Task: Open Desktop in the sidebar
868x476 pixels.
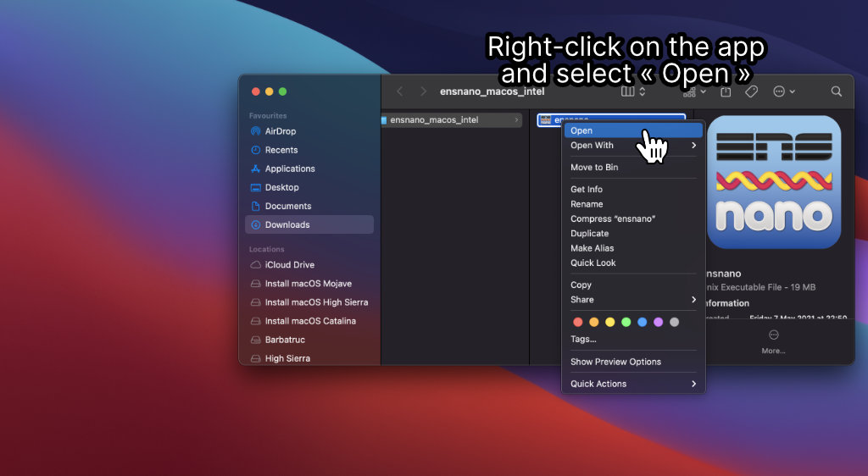Action: point(309,187)
